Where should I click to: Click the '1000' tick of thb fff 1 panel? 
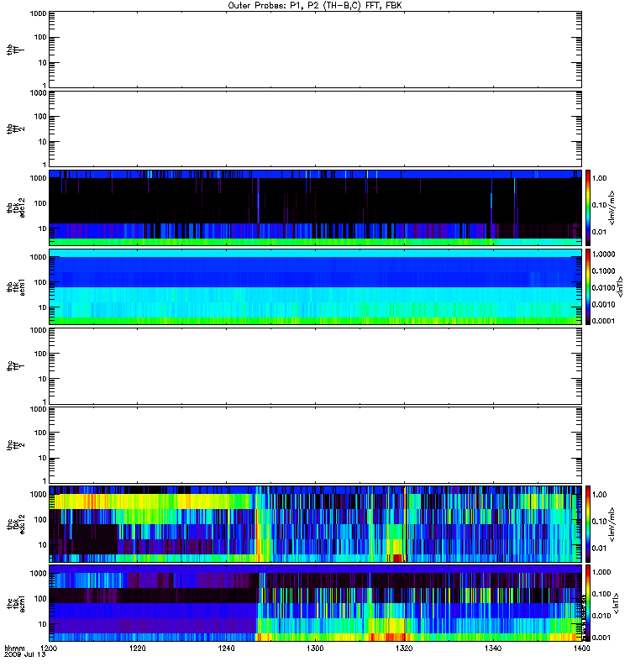pos(38,13)
